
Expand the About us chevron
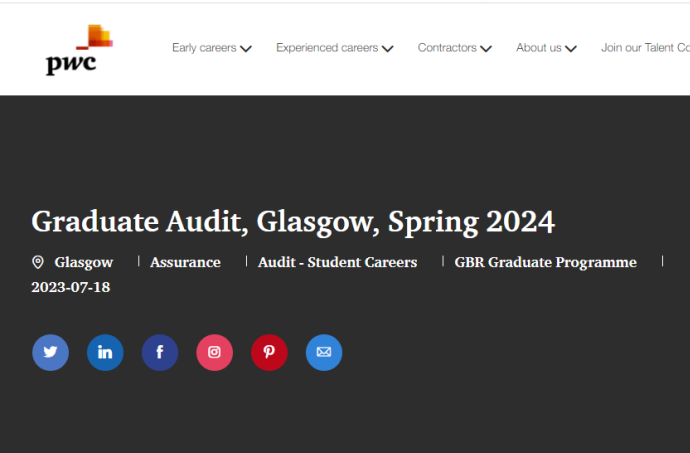[571, 48]
